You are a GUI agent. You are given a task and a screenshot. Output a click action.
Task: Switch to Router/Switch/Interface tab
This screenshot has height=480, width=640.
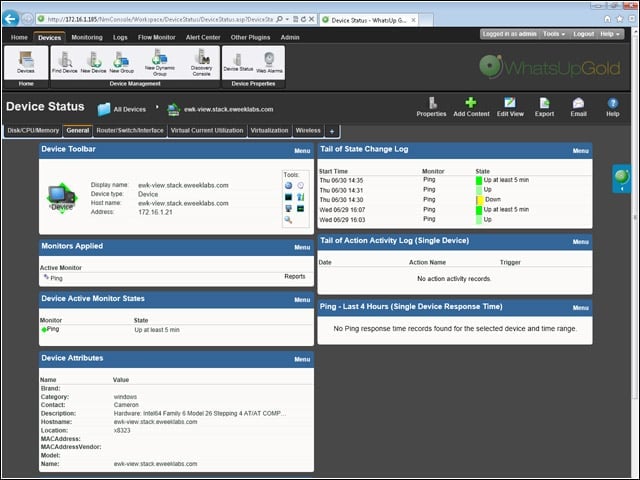[130, 131]
